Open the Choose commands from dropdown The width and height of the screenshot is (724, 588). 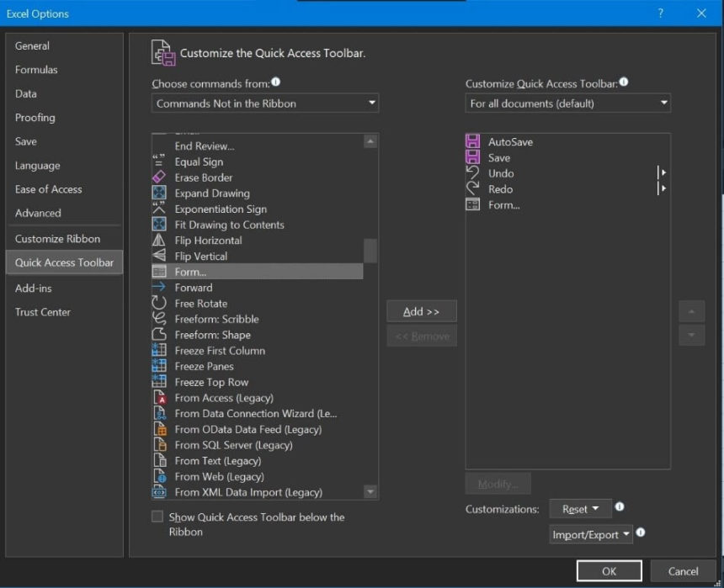pos(265,103)
